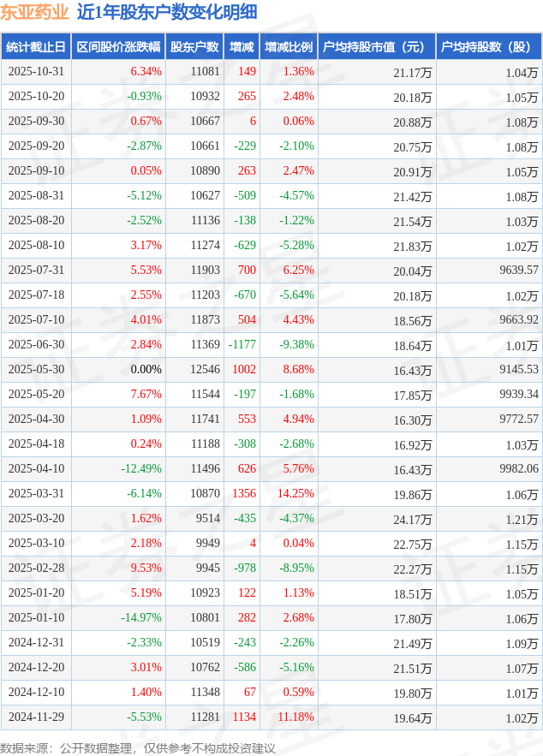Click the 24.17万 average holding value

[x=412, y=519]
